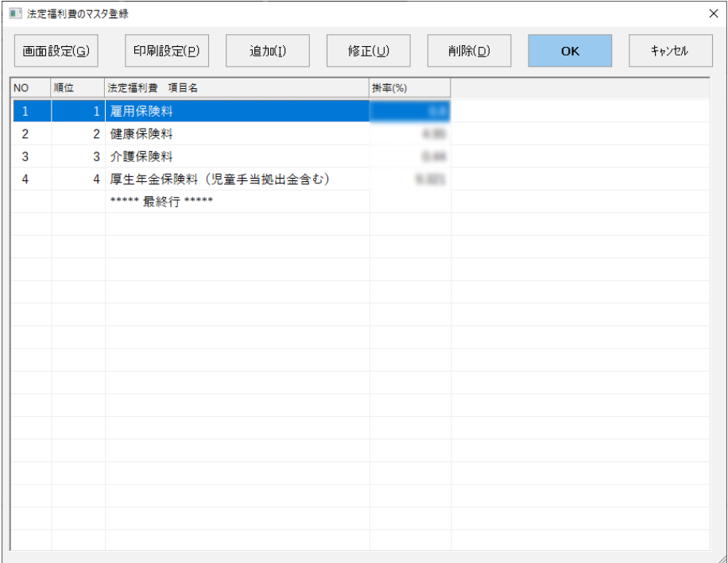Click the 掛率(%) column header
The width and height of the screenshot is (728, 563).
click(x=409, y=88)
